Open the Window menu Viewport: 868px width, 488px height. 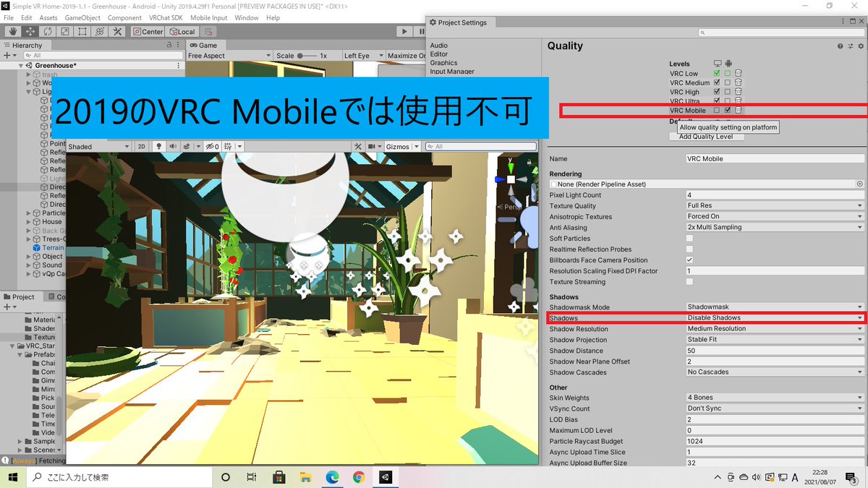[247, 17]
